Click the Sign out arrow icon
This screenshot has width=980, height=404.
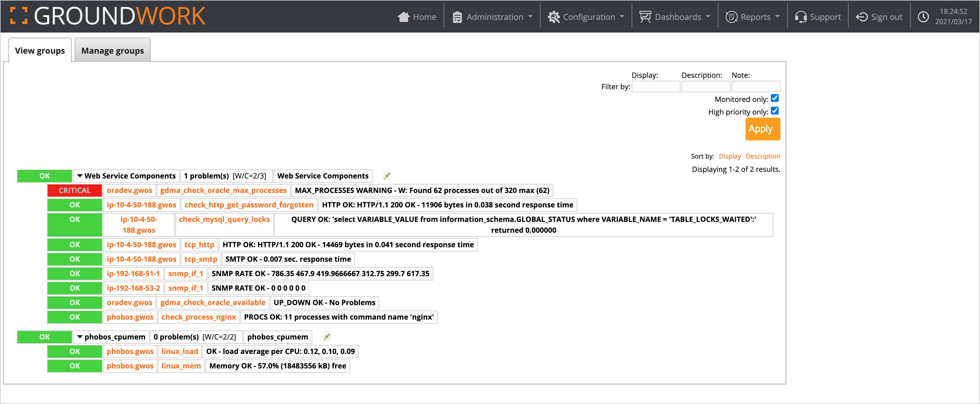861,17
